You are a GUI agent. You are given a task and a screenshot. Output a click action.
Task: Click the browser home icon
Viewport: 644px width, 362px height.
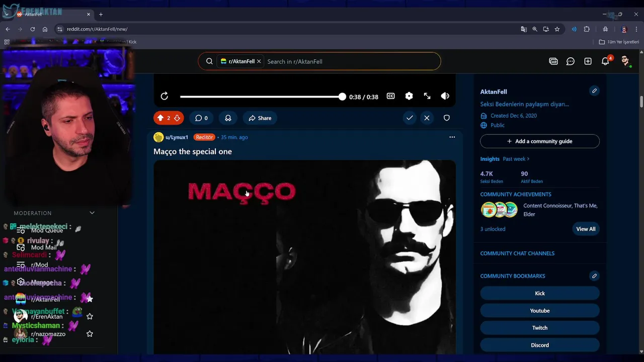pyautogui.click(x=45, y=29)
